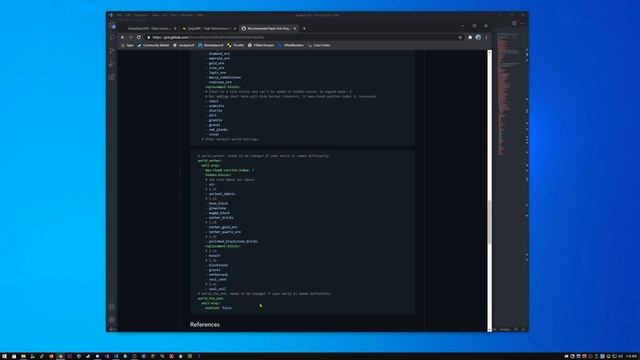Open the Apps bookmark
This screenshot has height=360, width=640.
tap(127, 45)
